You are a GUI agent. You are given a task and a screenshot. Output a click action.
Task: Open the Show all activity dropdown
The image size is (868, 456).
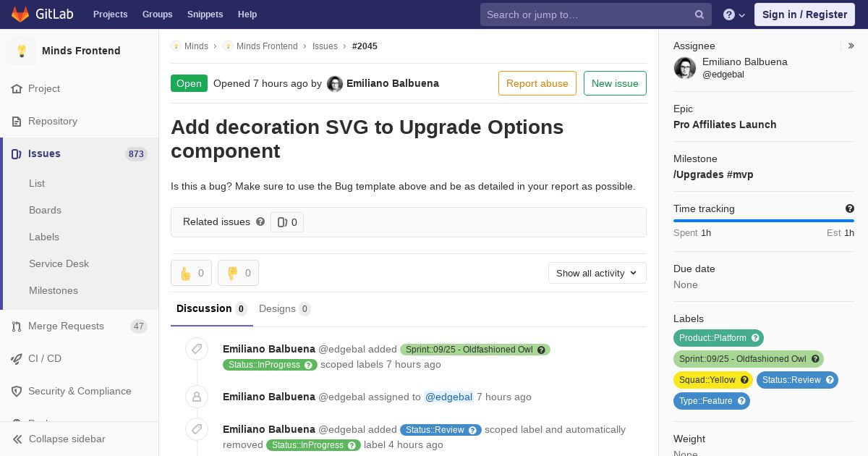597,273
